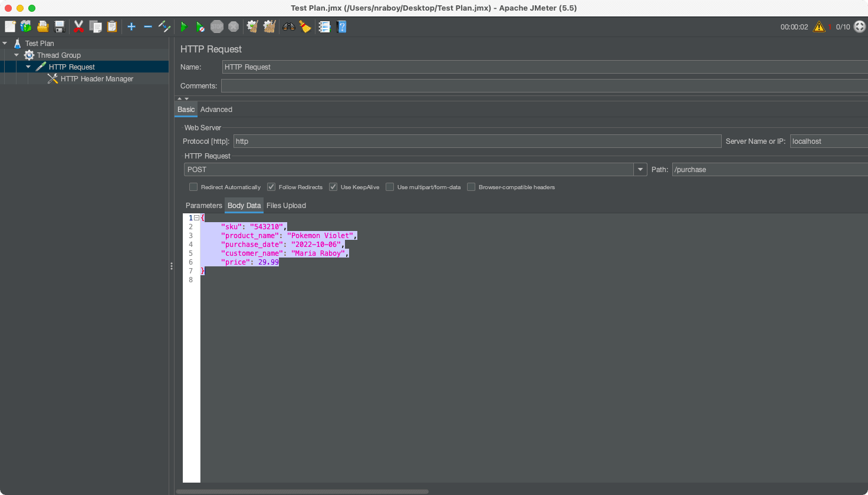Viewport: 868px width, 495px height.
Task: Open the Function Helper list icon
Action: coord(324,27)
